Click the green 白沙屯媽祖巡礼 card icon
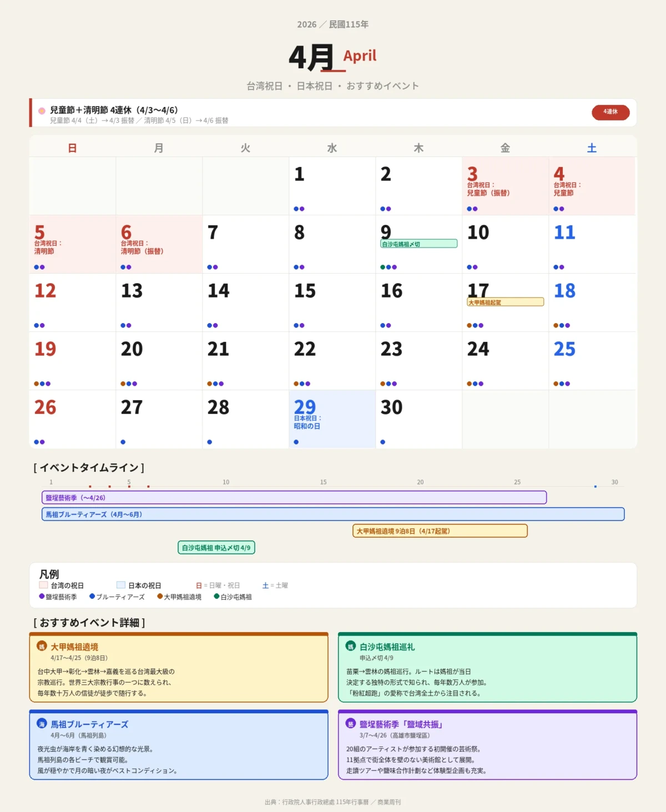 click(x=351, y=646)
